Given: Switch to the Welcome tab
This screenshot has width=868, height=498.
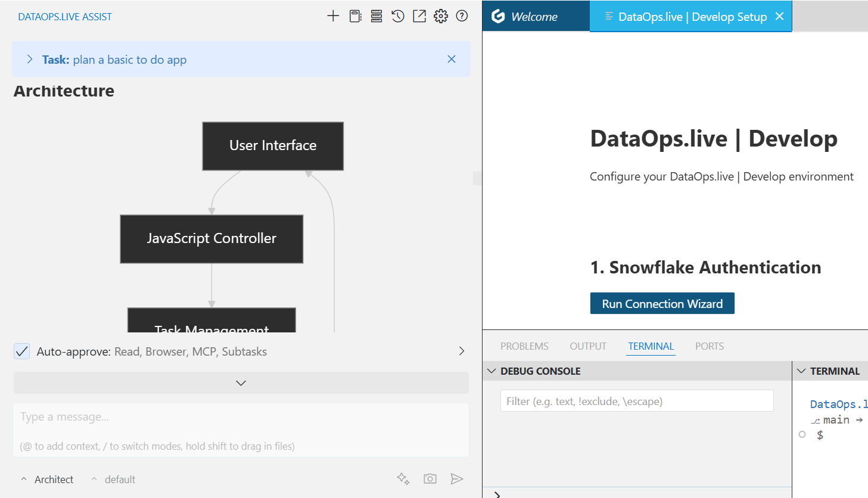Looking at the screenshot, I should pyautogui.click(x=536, y=17).
